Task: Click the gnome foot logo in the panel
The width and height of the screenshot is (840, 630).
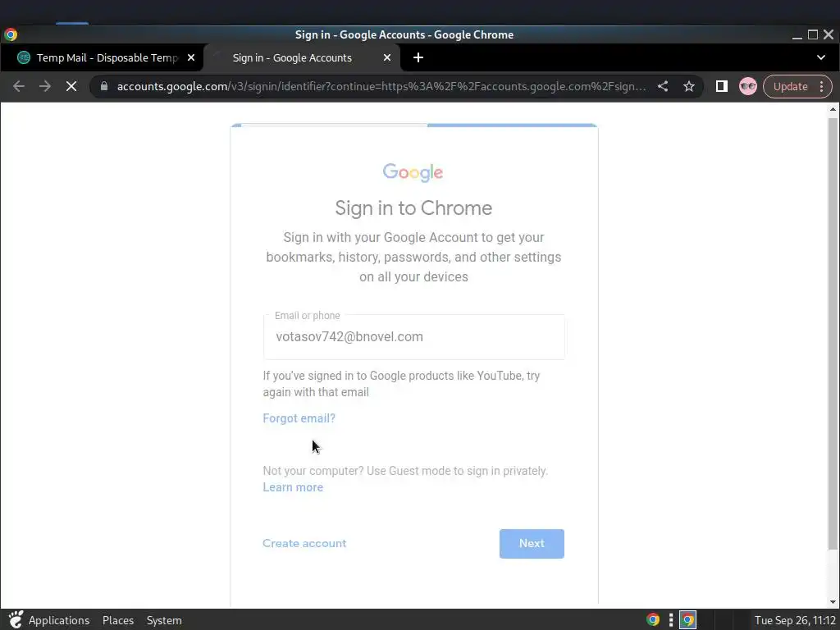Action: tap(16, 620)
